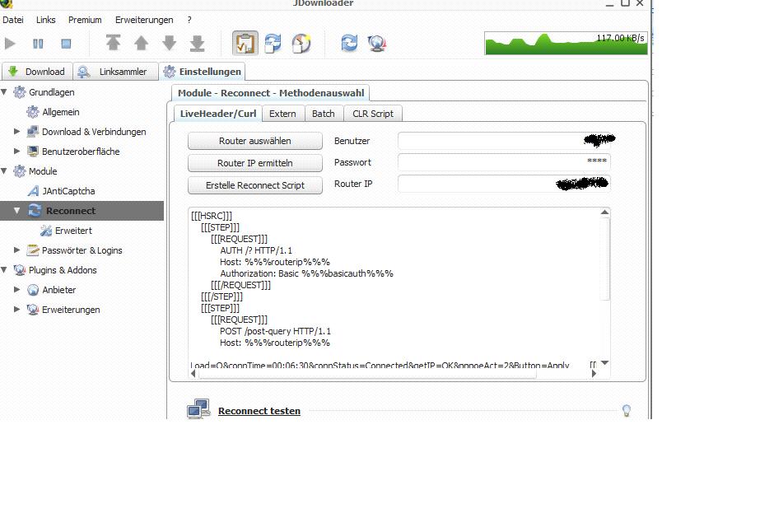Expand Download & Verbindungen node
The height and width of the screenshot is (532, 760).
tap(17, 132)
